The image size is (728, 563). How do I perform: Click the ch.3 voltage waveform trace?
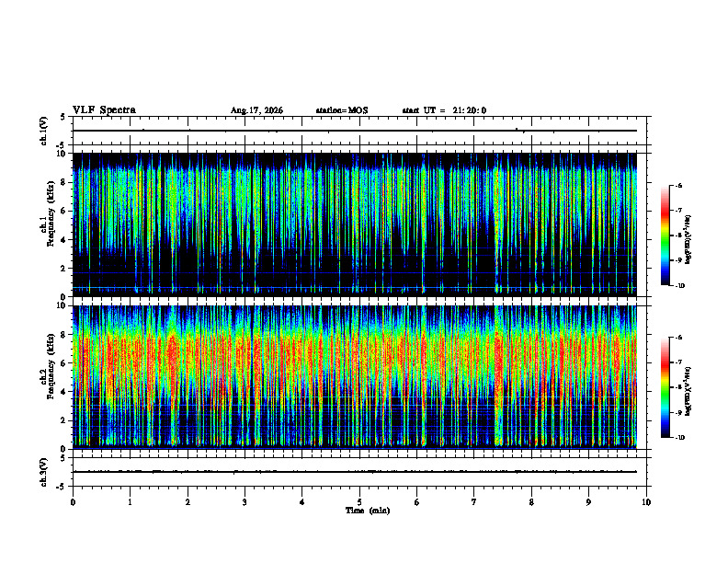pyautogui.click(x=355, y=472)
